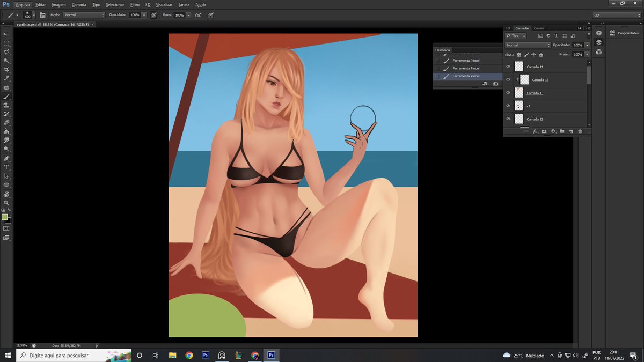Toggle pressure for size button
Screen dimensions: 644x362
tap(210, 15)
